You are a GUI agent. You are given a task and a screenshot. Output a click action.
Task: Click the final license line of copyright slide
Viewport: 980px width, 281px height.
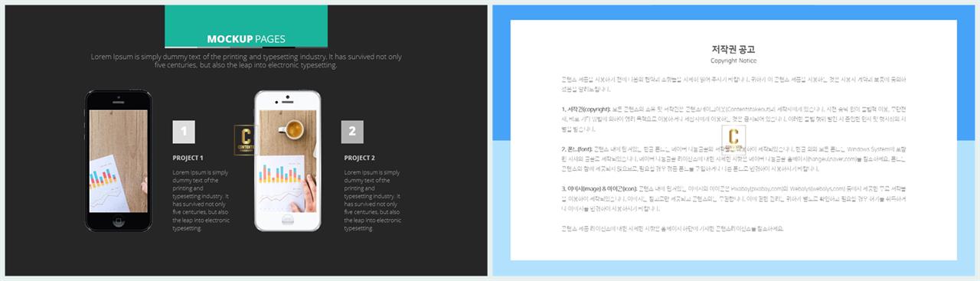[672, 228]
